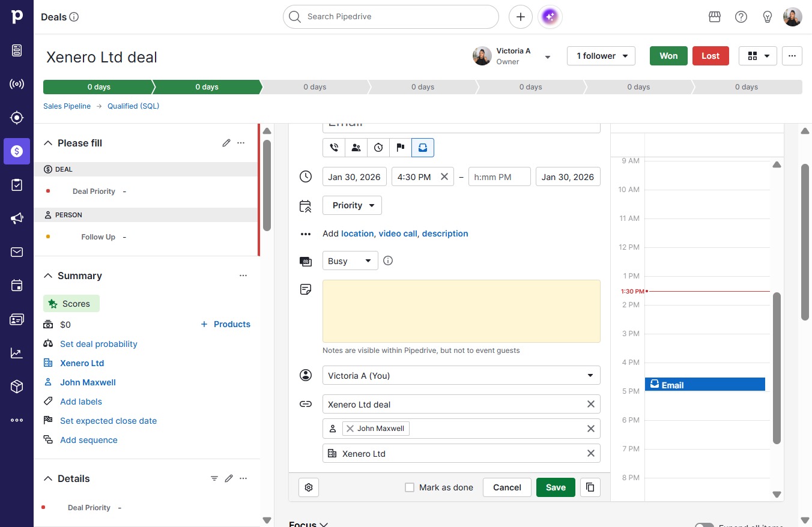
Task: Edit the Please fill section with pencil
Action: click(x=226, y=143)
